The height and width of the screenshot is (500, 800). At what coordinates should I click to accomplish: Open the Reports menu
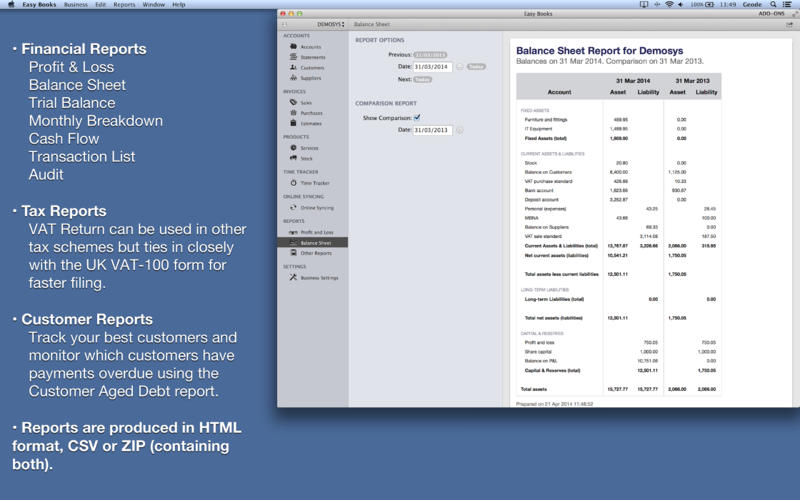tap(124, 4)
